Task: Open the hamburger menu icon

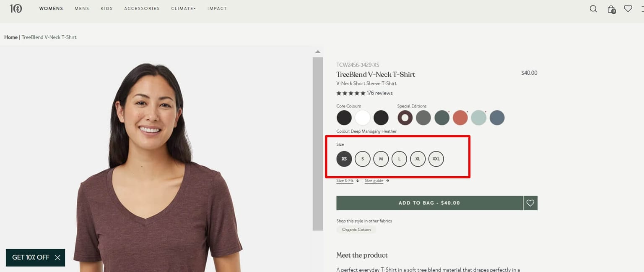Action: click(642, 8)
